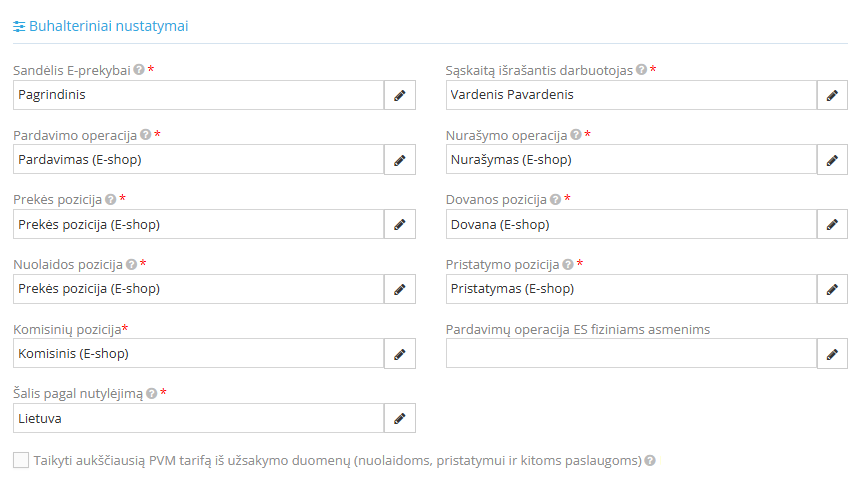Click the pencil icon beside Sandėlis E-prekybai
This screenshot has height=484, width=859.
[400, 95]
